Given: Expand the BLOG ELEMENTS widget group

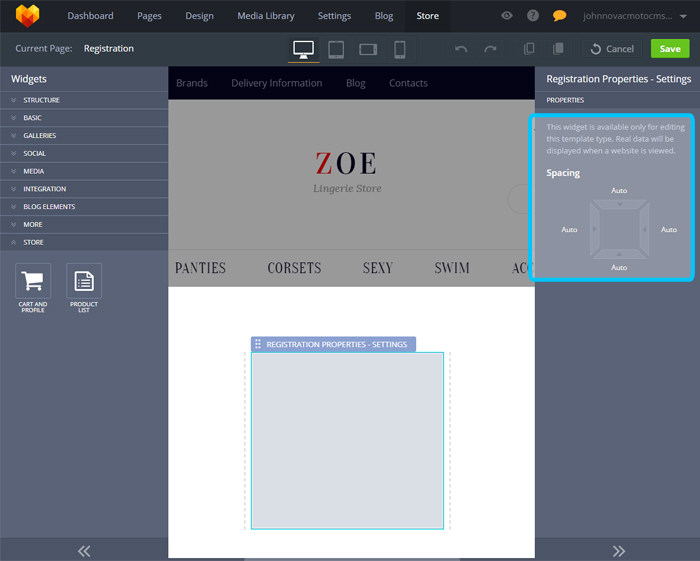Looking at the screenshot, I should 84,207.
